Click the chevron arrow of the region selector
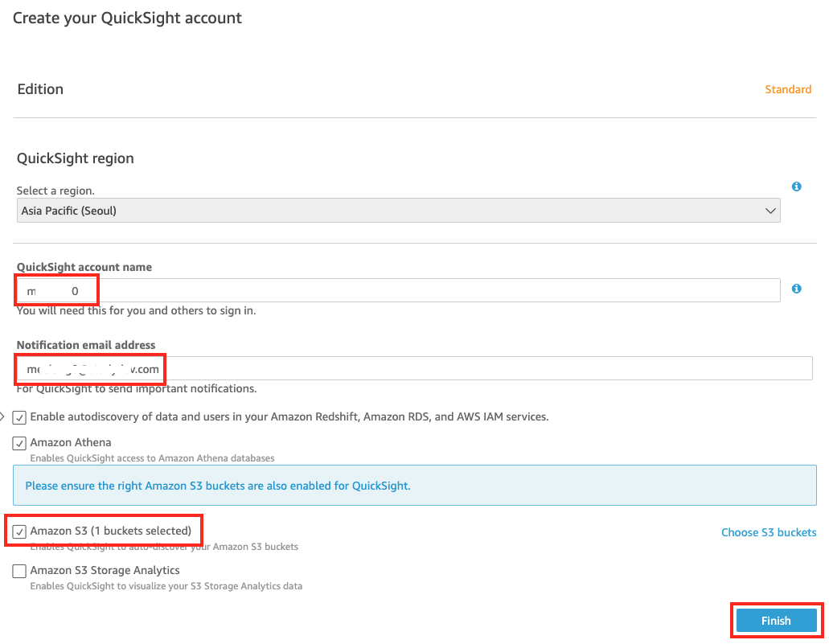Viewport: 829px width, 644px height. [770, 211]
